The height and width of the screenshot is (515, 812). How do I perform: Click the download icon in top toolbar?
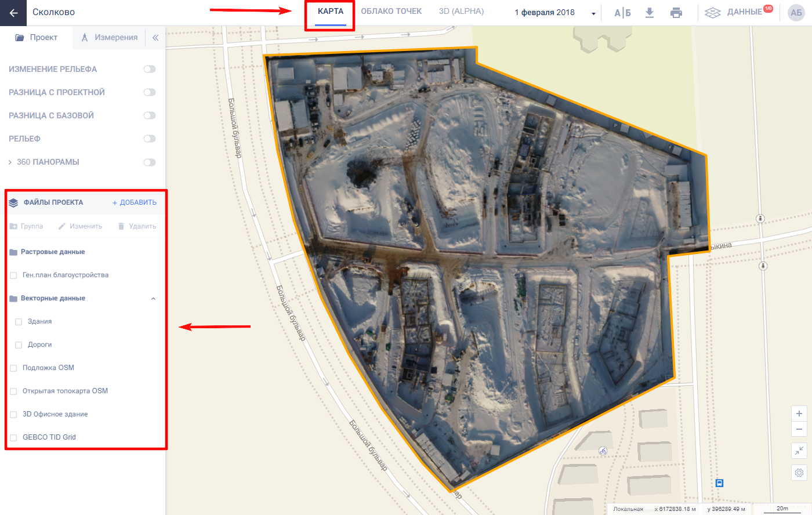click(x=650, y=13)
